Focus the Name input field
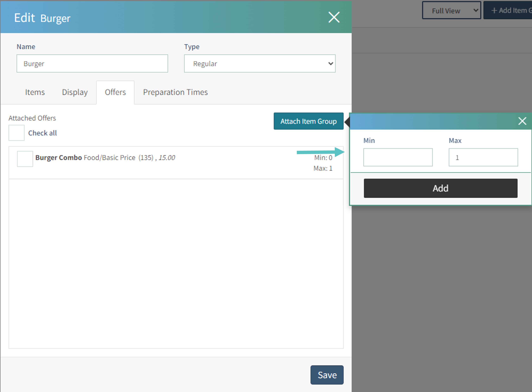The image size is (532, 392). (92, 64)
